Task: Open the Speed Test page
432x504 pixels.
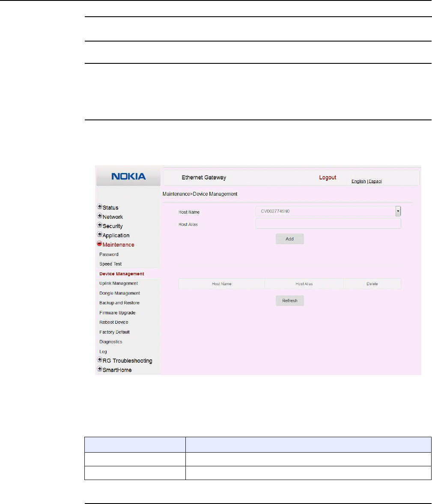Action: click(x=110, y=264)
